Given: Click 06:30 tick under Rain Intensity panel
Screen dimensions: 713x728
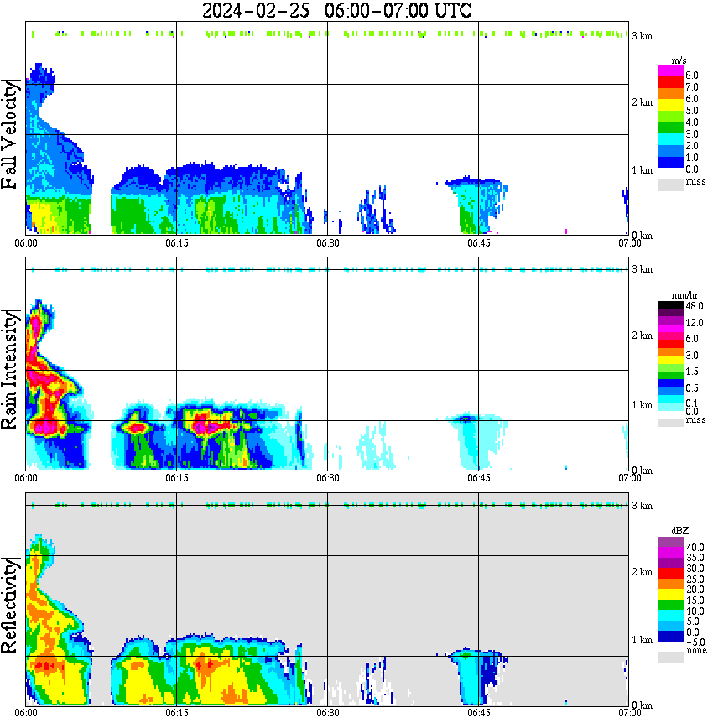Looking at the screenshot, I should pyautogui.click(x=328, y=478).
